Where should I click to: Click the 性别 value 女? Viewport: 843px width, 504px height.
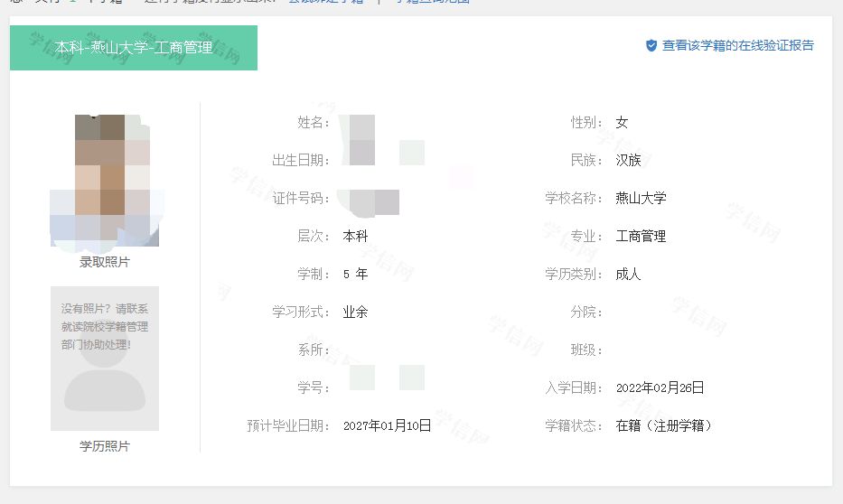622,122
